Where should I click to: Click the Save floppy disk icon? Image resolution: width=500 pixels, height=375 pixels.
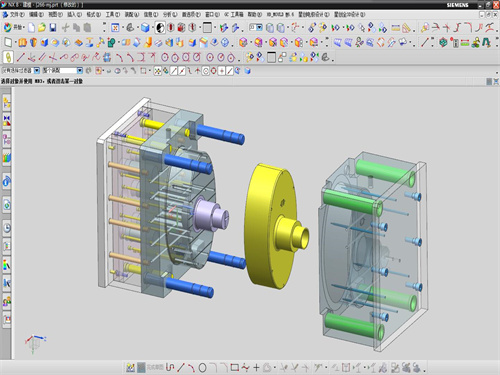53,28
